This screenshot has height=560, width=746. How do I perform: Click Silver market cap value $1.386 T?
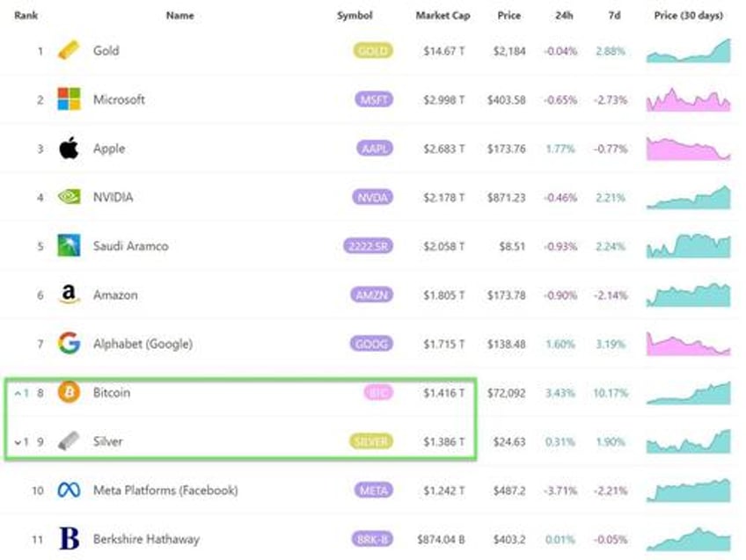[444, 442]
